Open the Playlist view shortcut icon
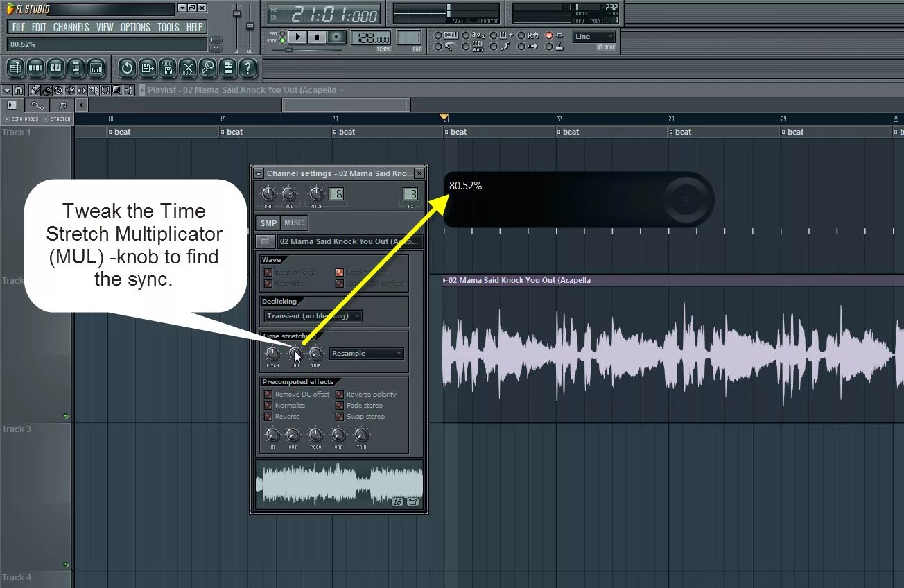Image resolution: width=904 pixels, height=588 pixels. (x=16, y=68)
